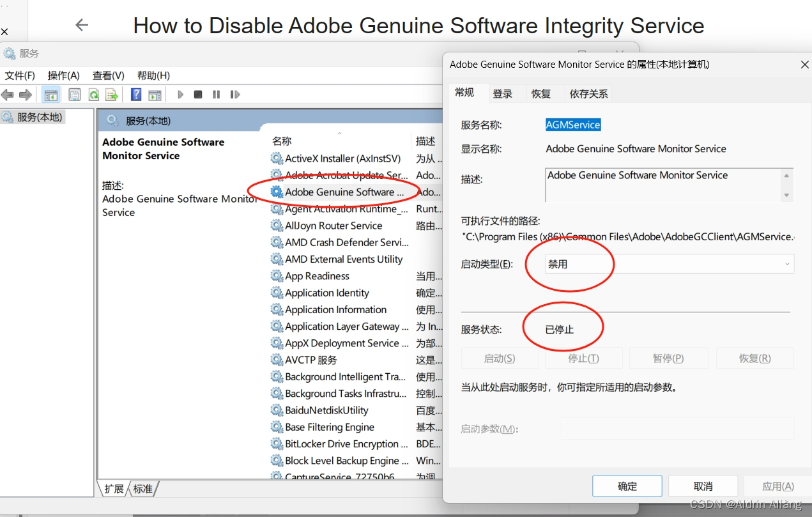812x517 pixels.
Task: Select Adobe Genuine Software service row
Action: coord(355,192)
